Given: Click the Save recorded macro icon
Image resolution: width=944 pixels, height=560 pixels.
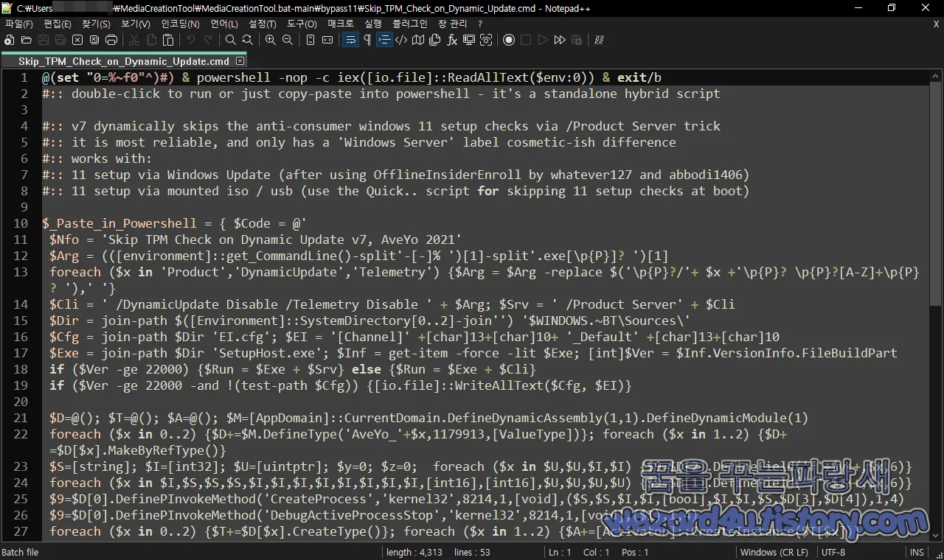Looking at the screenshot, I should (577, 40).
